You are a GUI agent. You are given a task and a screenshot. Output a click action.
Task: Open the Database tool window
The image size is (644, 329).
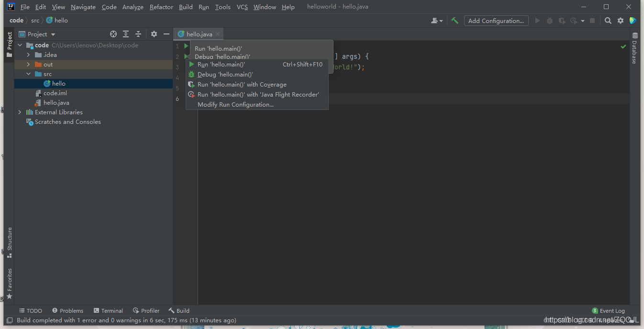[x=635, y=48]
